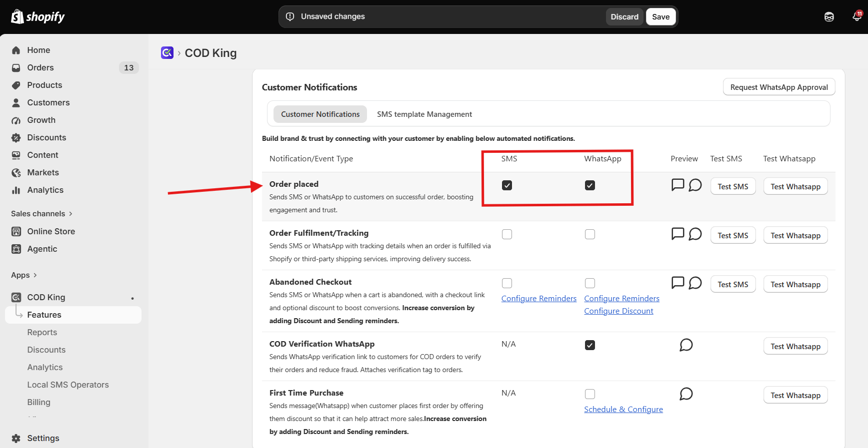
Task: Expand the Sales channels section
Action: click(x=42, y=214)
